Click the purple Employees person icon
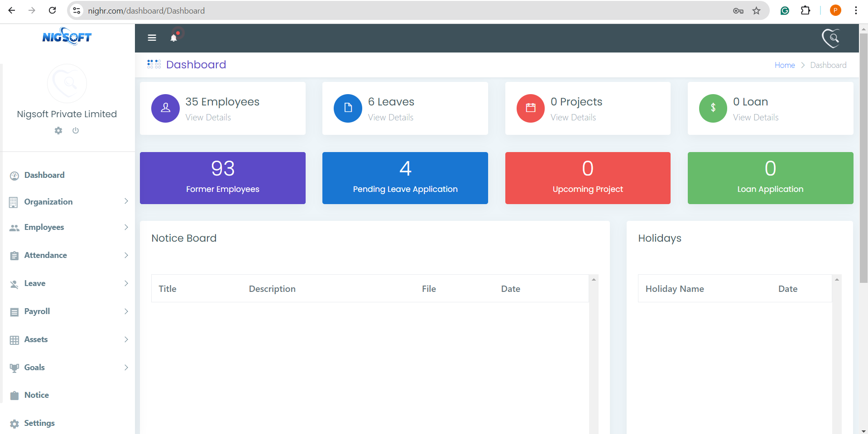The width and height of the screenshot is (868, 434). [166, 108]
